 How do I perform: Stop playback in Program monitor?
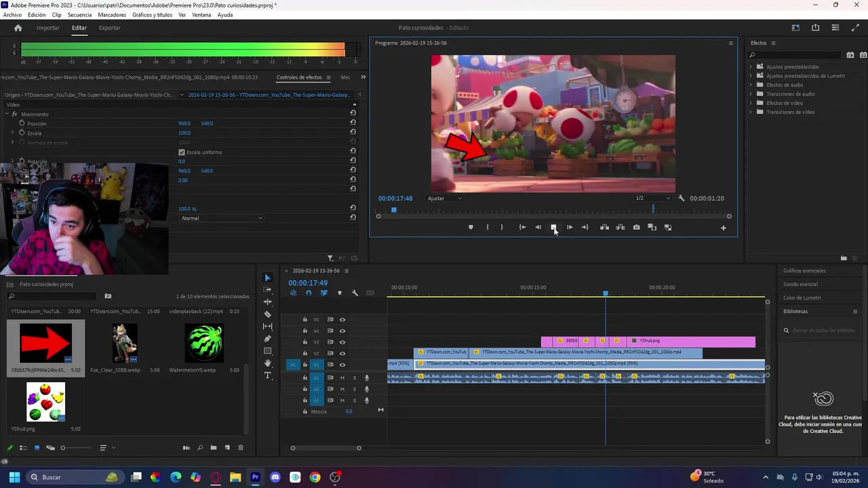pos(553,228)
